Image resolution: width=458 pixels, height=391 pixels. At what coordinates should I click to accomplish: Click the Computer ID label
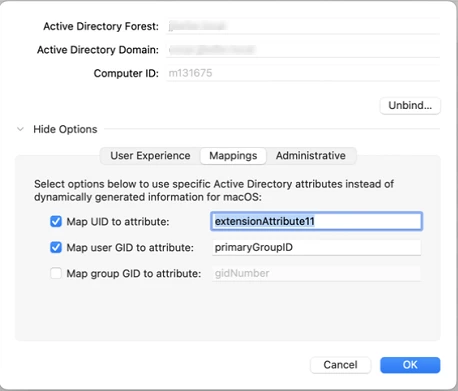(x=126, y=73)
